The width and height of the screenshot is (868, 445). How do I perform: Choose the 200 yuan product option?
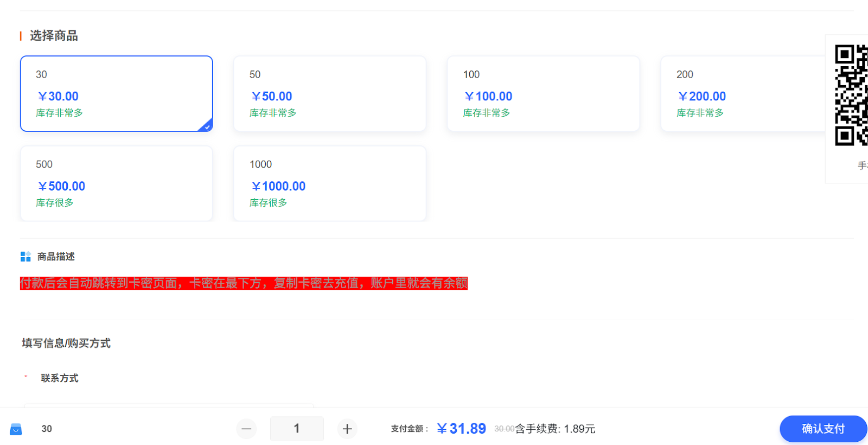(x=743, y=93)
